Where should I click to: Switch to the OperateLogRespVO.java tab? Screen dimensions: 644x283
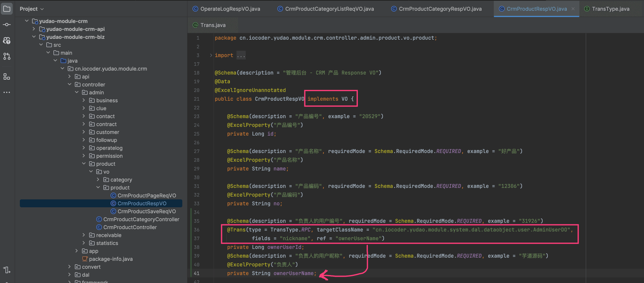coord(230,9)
